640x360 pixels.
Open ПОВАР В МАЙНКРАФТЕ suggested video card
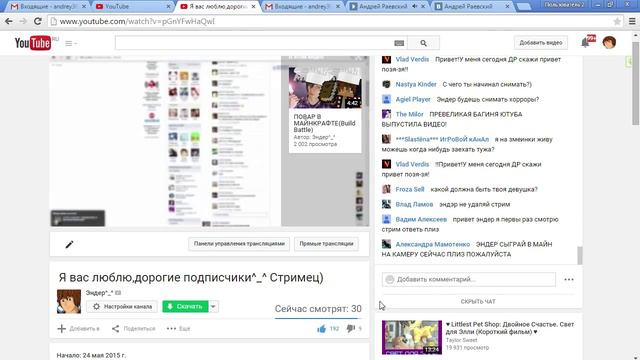pyautogui.click(x=325, y=110)
